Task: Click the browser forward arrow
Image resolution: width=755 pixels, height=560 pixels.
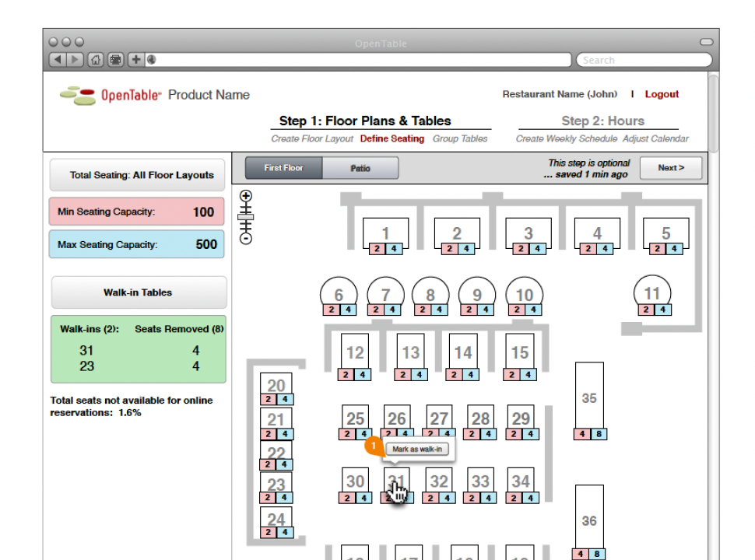Action: point(75,60)
